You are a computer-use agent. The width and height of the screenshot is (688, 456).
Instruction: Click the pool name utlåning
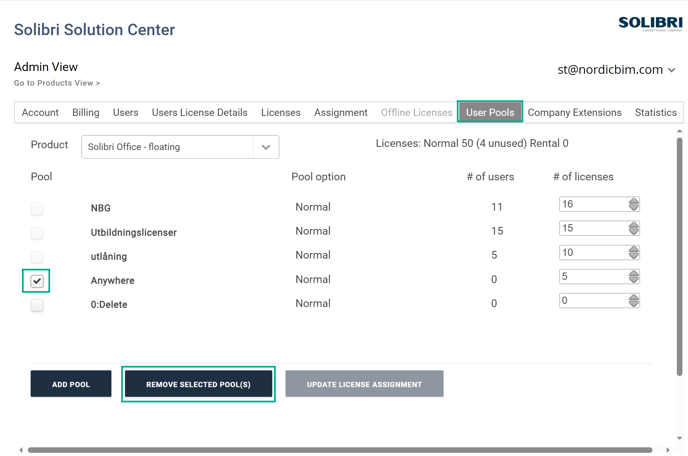click(108, 256)
